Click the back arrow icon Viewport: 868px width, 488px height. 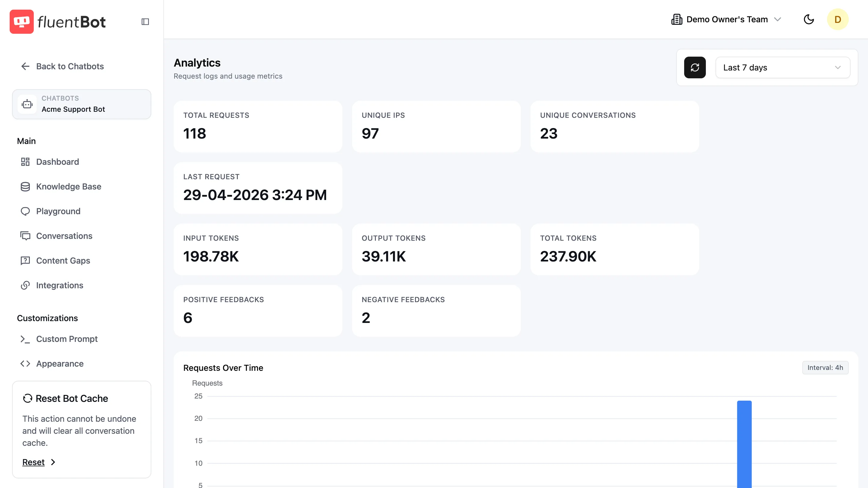point(25,66)
